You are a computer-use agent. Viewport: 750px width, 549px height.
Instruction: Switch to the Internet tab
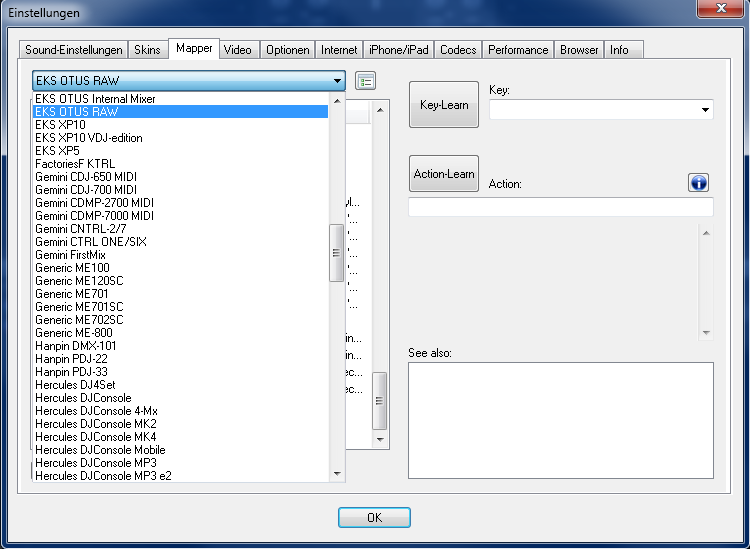pyautogui.click(x=339, y=50)
